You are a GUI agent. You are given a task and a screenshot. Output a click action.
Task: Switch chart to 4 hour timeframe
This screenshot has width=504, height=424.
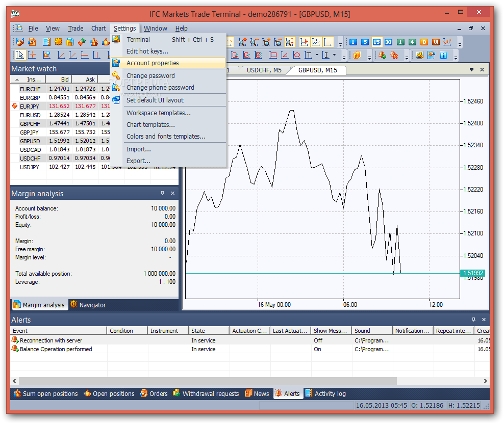[412, 42]
